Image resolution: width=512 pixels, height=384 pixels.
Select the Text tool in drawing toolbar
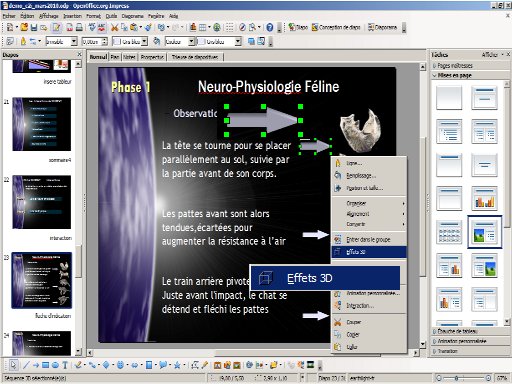pos(65,365)
